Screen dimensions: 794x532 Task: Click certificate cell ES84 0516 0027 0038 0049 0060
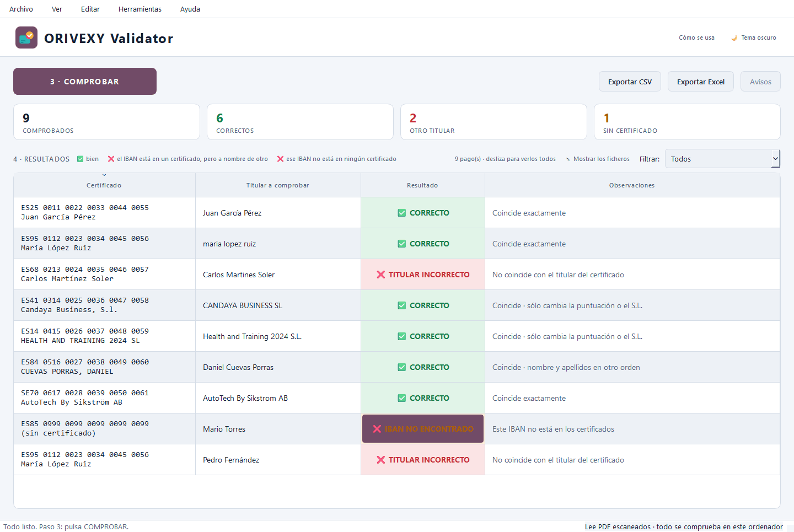[104, 367]
